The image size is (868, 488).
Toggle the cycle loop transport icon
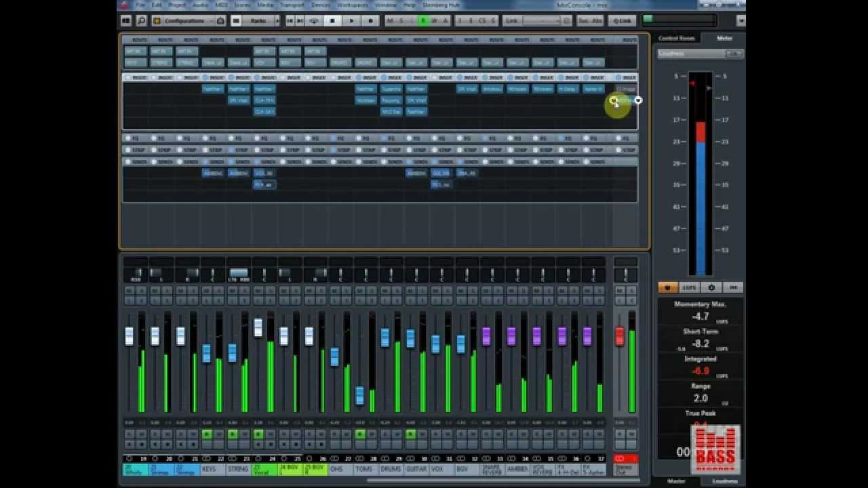(314, 21)
